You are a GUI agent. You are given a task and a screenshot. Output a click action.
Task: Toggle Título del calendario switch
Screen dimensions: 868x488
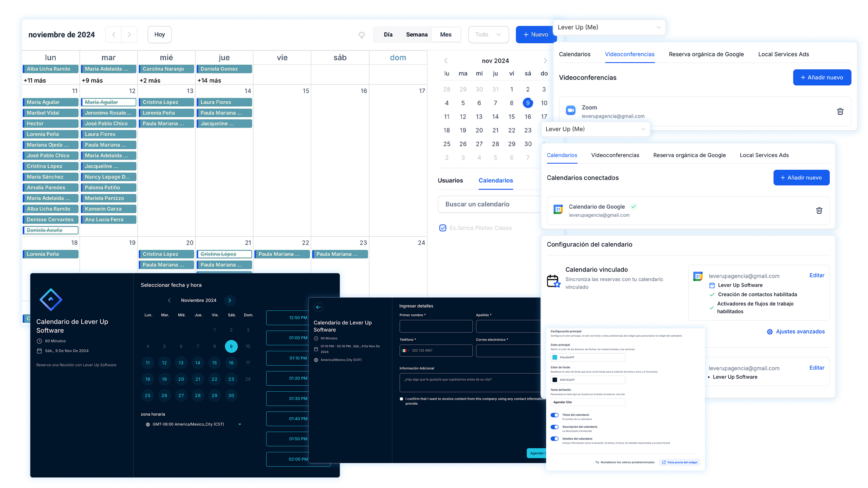click(554, 415)
